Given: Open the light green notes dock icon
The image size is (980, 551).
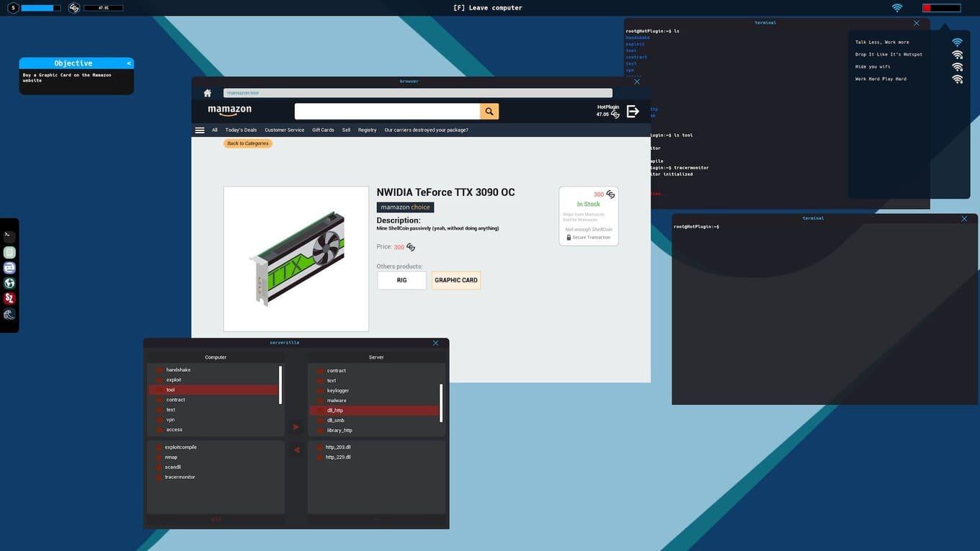Looking at the screenshot, I should (x=9, y=252).
